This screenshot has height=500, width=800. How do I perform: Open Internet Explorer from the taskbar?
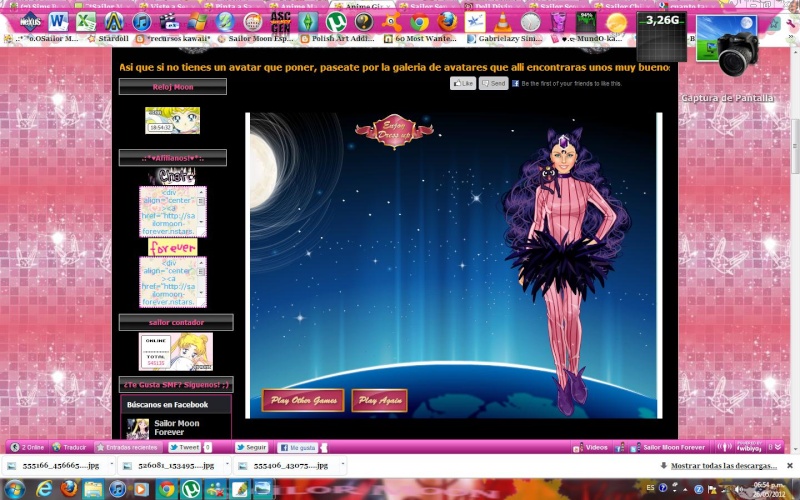pos(44,489)
